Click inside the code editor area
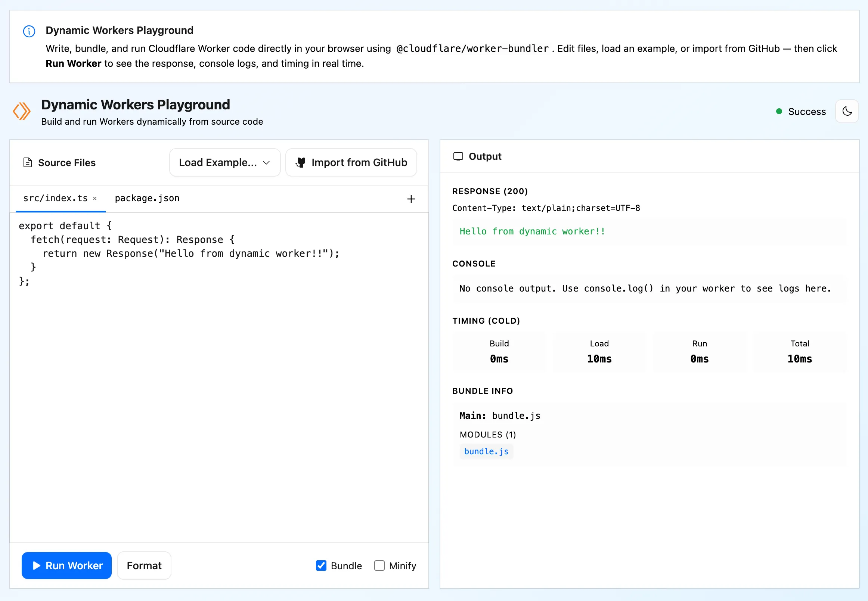The image size is (868, 601). point(219,378)
